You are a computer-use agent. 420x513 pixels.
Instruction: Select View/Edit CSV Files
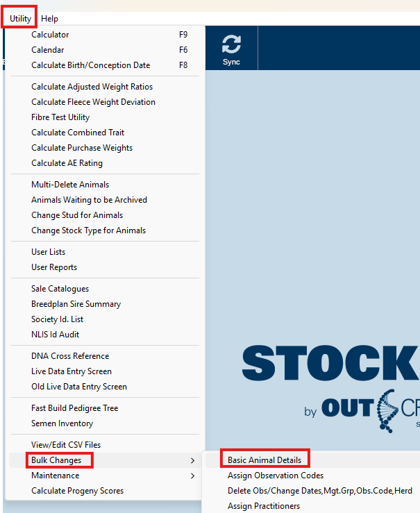(66, 445)
